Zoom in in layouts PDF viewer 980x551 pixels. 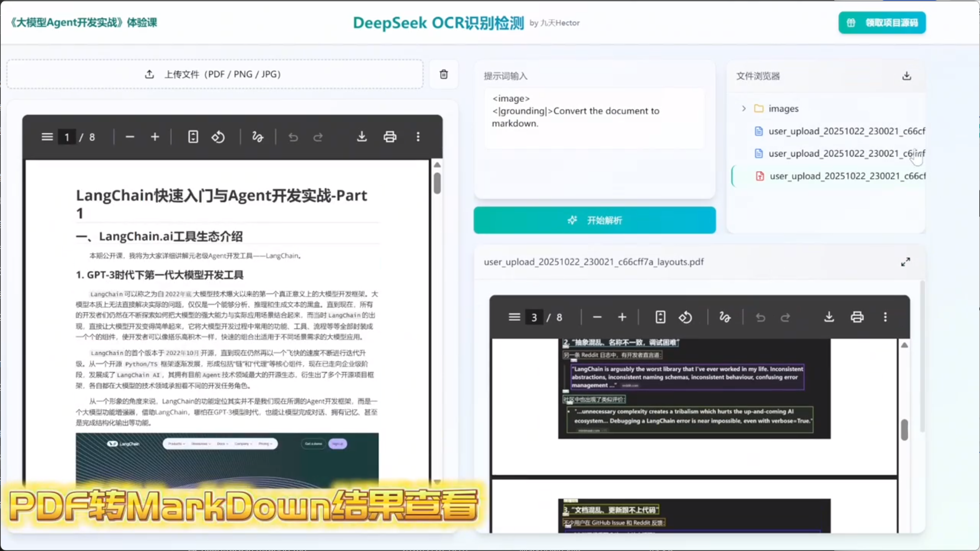point(622,317)
